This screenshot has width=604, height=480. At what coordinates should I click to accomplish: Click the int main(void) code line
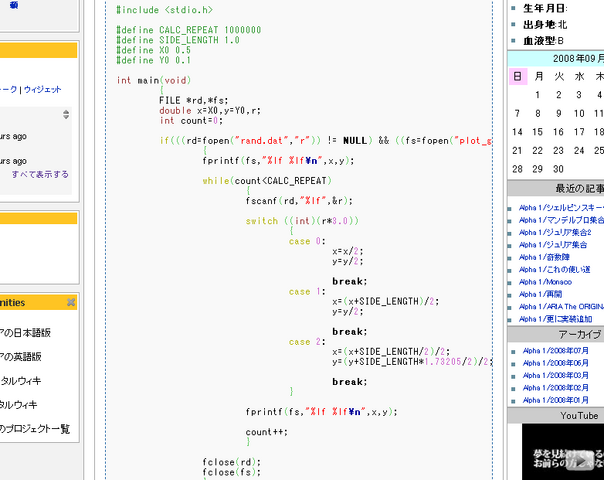coord(154,80)
